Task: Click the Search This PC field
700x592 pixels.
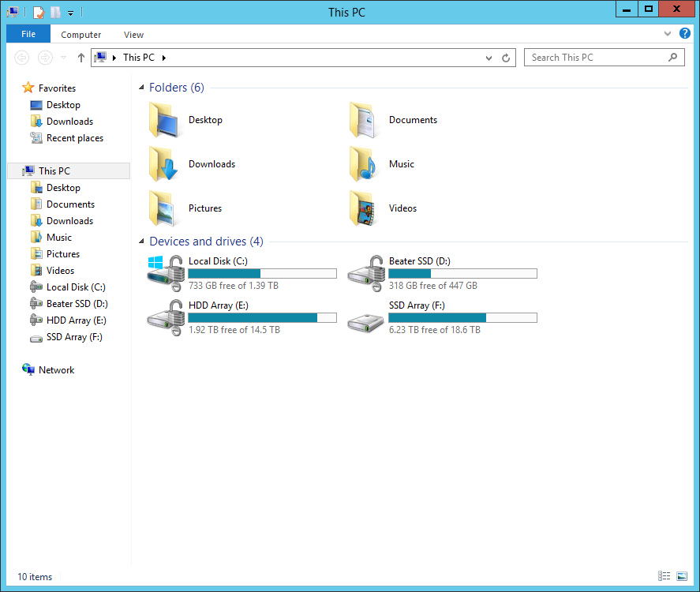Action: tap(604, 58)
